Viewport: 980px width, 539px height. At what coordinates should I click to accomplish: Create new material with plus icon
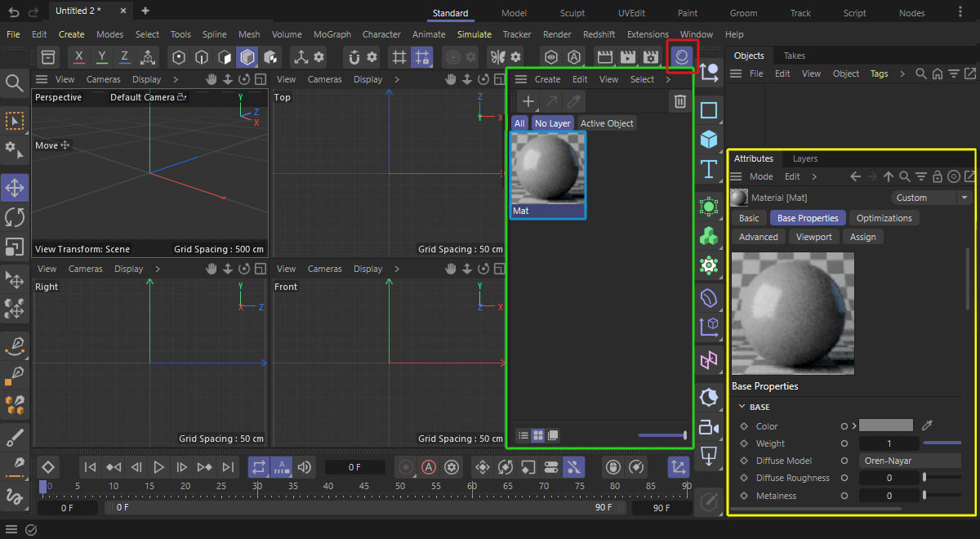tap(528, 101)
